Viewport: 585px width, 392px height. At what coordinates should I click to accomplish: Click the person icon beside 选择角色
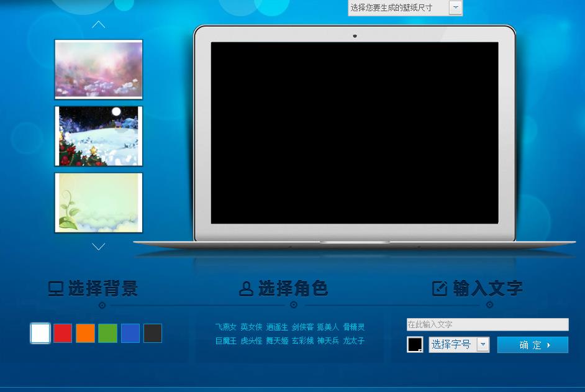point(246,288)
